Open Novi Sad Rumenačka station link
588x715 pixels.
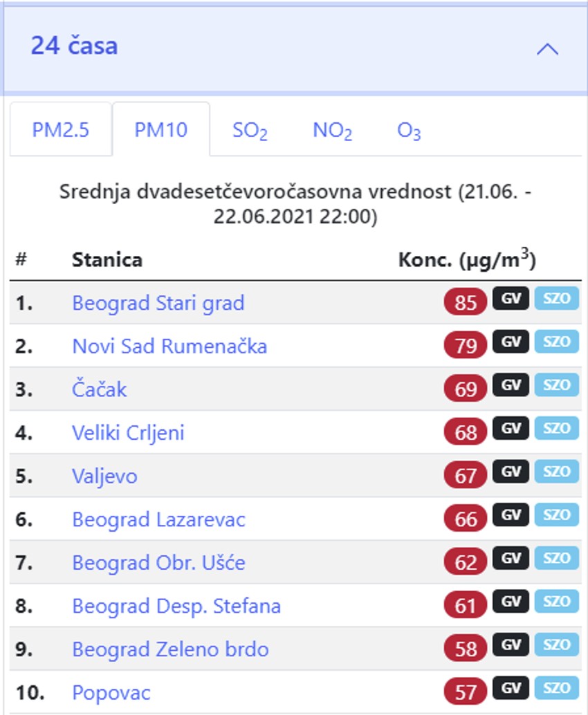[x=169, y=346]
